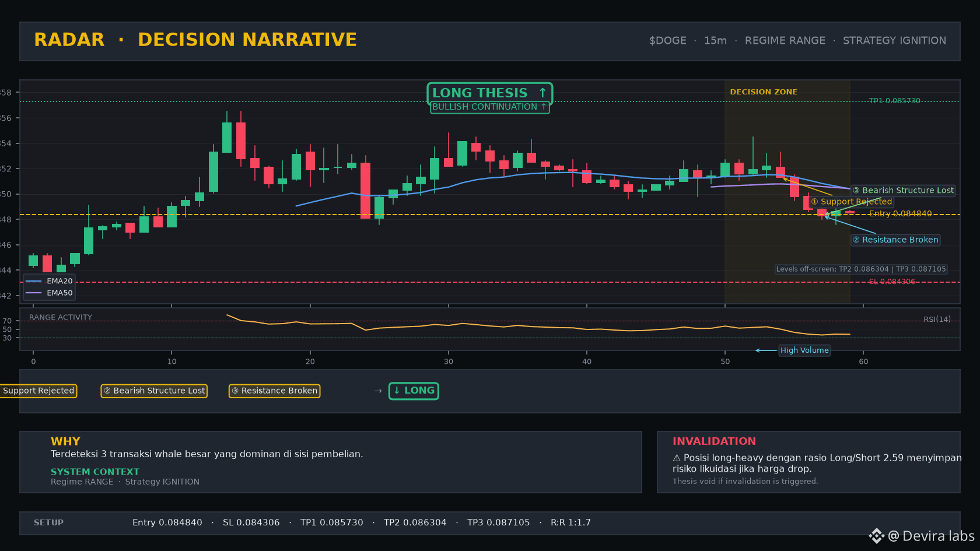The image size is (980, 551).
Task: Click the DECISION ZONE label
Action: coord(764,92)
